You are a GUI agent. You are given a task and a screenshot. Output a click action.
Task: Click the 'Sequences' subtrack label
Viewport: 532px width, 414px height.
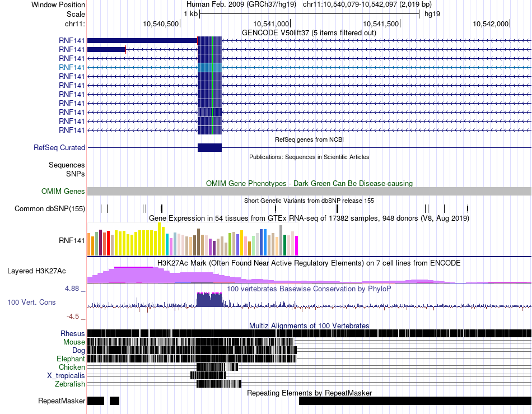67,165
